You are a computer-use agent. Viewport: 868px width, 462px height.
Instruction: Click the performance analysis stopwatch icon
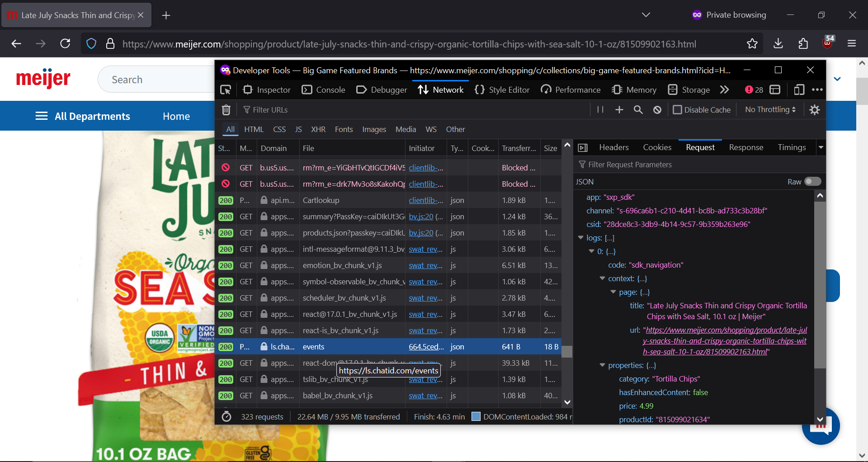[226, 417]
